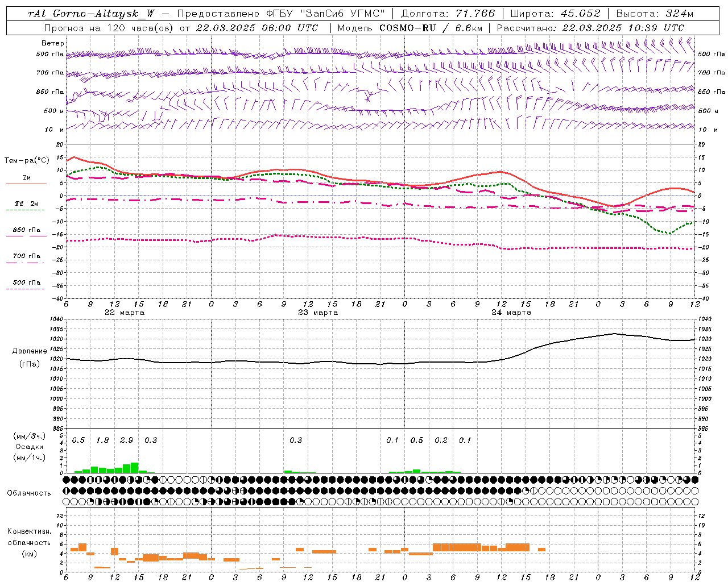The image size is (728, 582).
Task: Click the dash-dot line sample under 700 гПа legend
Action: [x=26, y=263]
